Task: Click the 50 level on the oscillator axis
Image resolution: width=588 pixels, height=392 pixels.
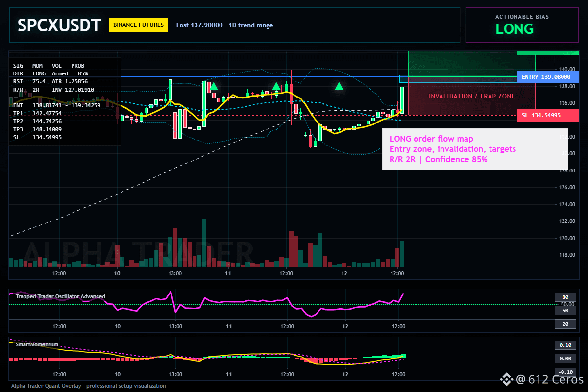Action: click(565, 310)
